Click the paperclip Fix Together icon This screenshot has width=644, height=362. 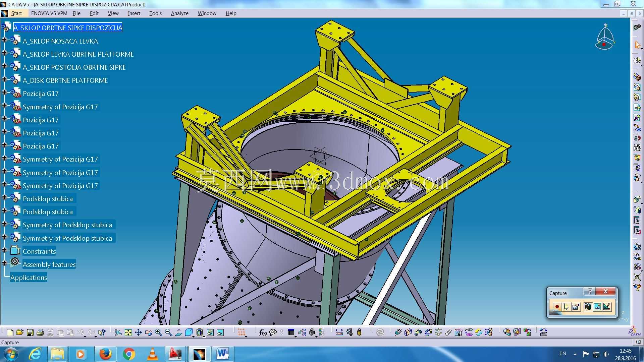click(448, 333)
